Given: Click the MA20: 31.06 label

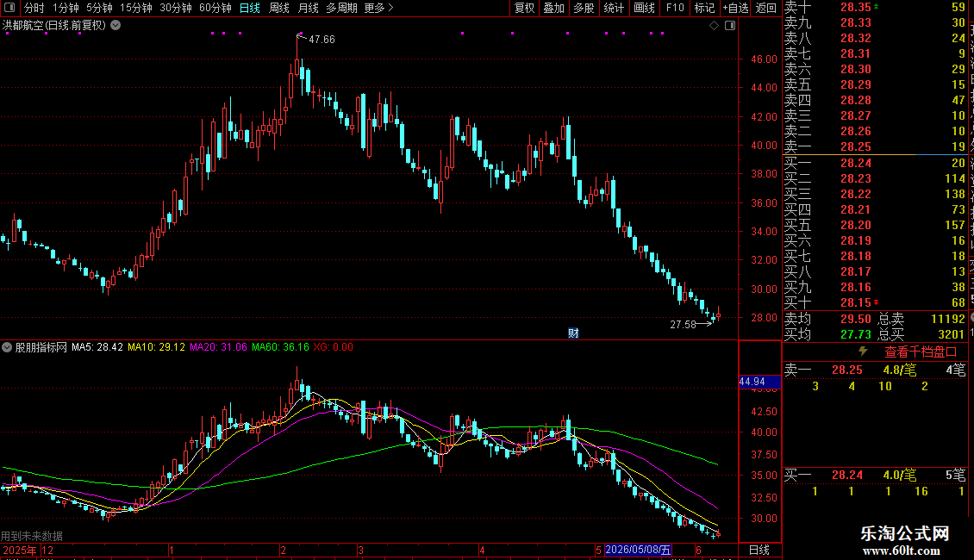Looking at the screenshot, I should (x=218, y=347).
